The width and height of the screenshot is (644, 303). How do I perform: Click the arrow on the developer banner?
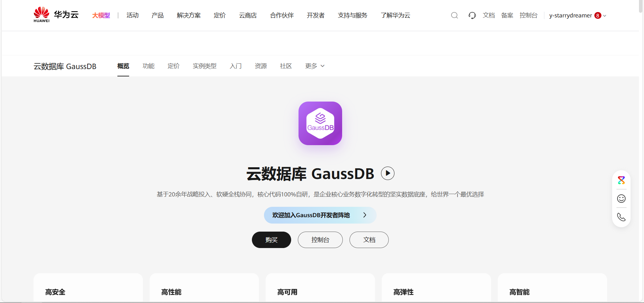coord(365,215)
